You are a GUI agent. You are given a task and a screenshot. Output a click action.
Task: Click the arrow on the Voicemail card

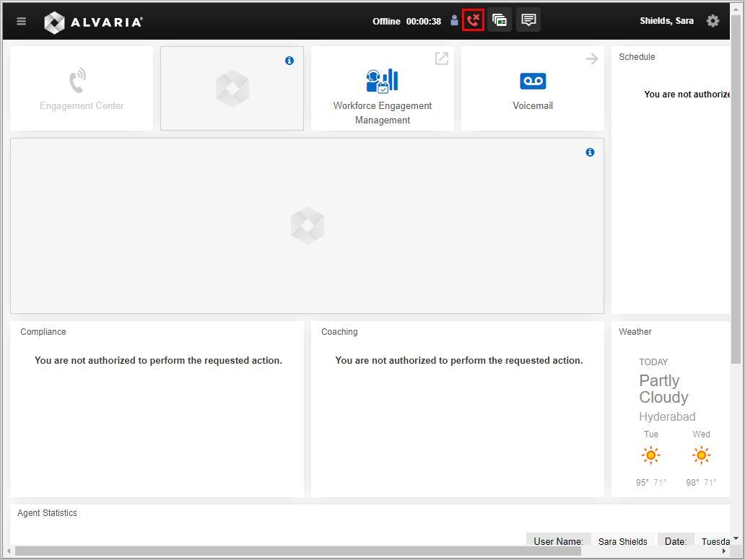592,58
